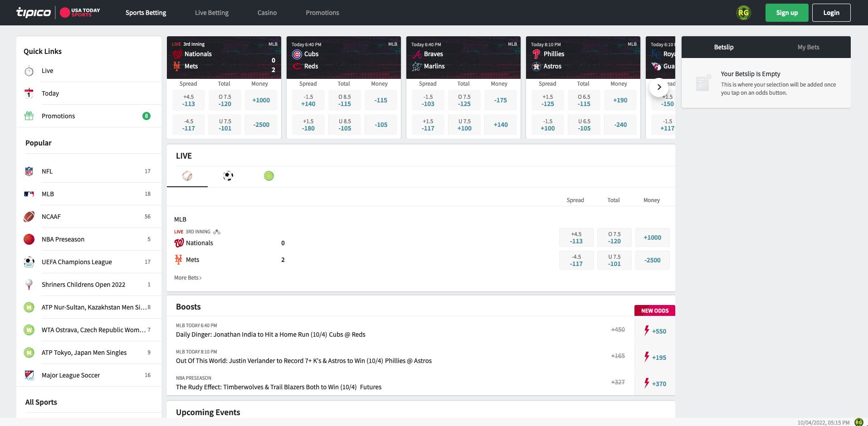Screen dimensions: 868x426
Task: Open the Major League Soccer link
Action: coord(89,375)
